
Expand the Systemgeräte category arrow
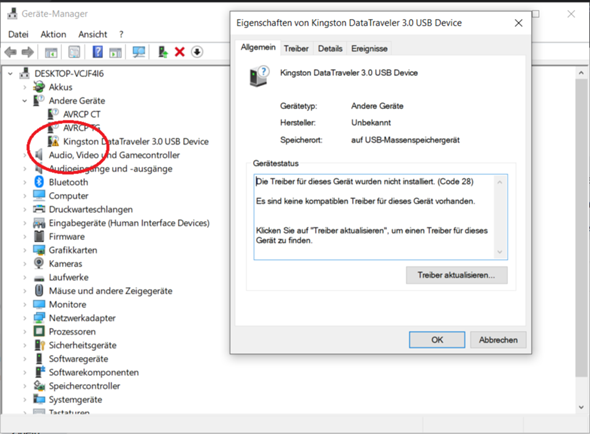point(25,399)
